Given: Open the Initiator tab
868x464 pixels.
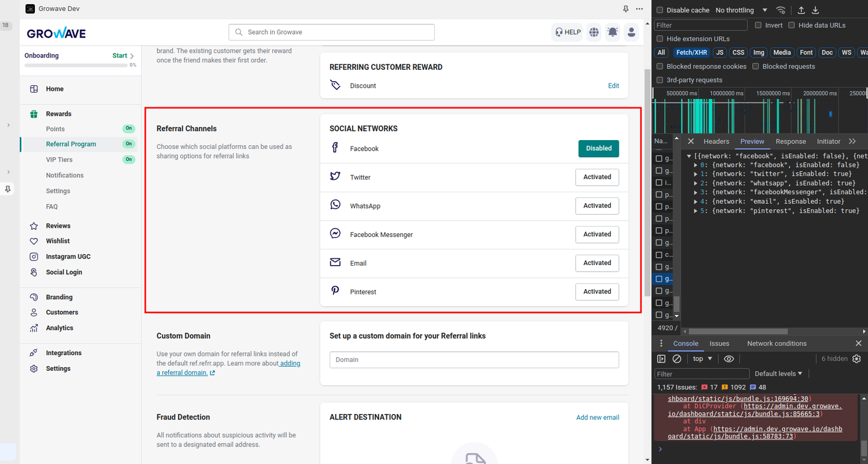Looking at the screenshot, I should point(828,141).
